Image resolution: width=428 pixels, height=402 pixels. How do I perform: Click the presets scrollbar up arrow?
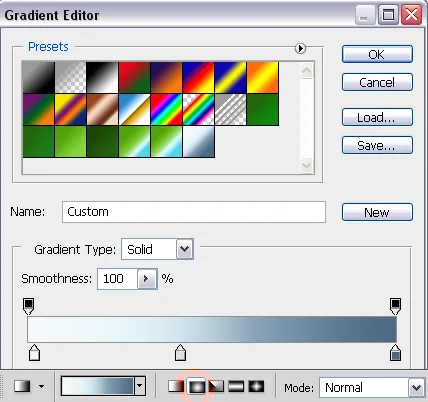[307, 70]
